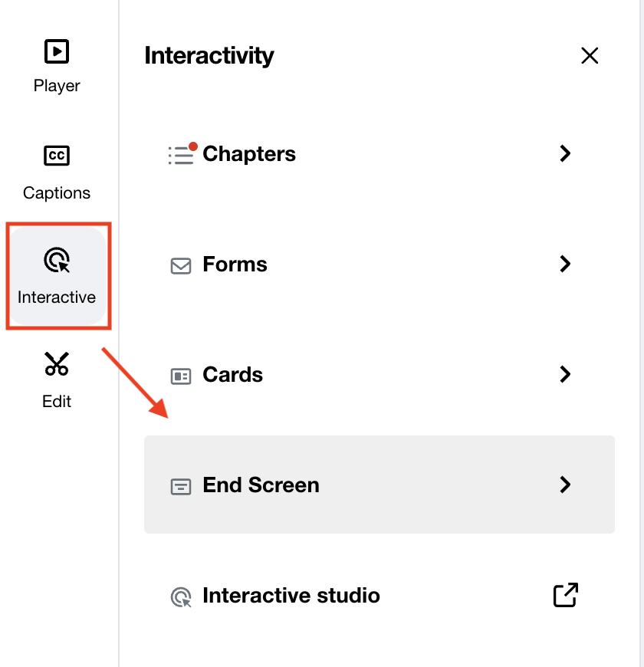Switch to the Captions tab
This screenshot has width=644, height=667.
pos(56,169)
